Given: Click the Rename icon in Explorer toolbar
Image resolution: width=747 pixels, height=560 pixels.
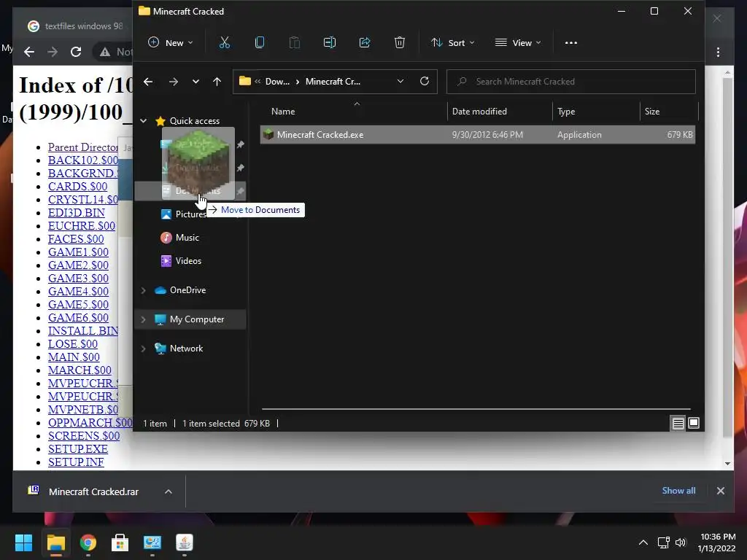Looking at the screenshot, I should [330, 43].
